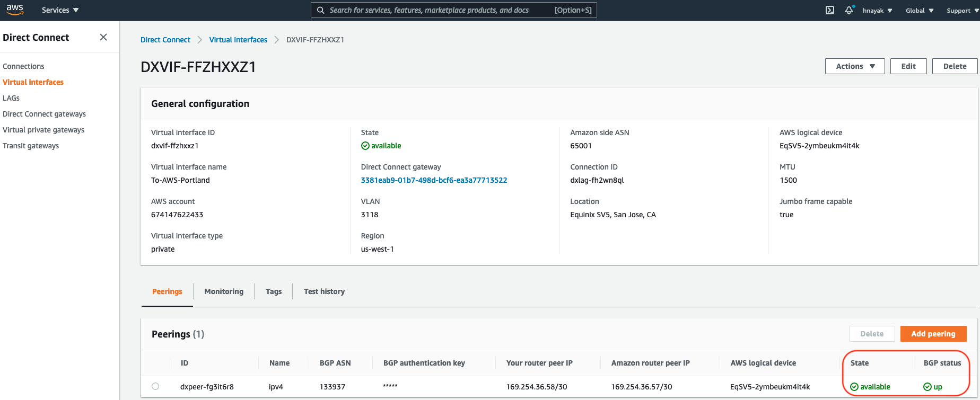Viewport: 980px width, 400px height.
Task: Open the Actions dropdown button
Action: click(x=855, y=66)
